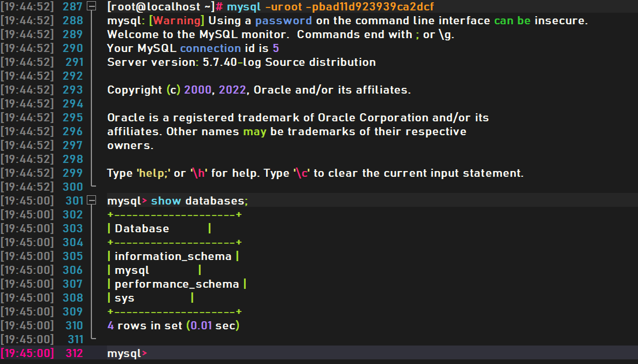Image resolution: width=638 pixels, height=364 pixels.
Task: Click the "Type 'help;'" instruction line
Action: click(x=315, y=173)
